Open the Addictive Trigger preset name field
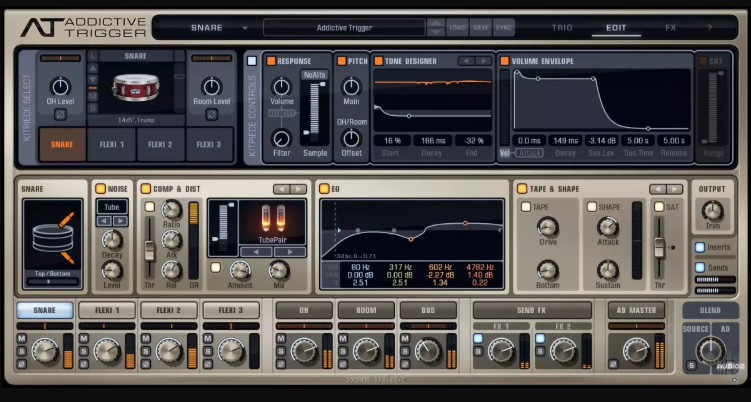This screenshot has height=402, width=751. click(x=344, y=28)
